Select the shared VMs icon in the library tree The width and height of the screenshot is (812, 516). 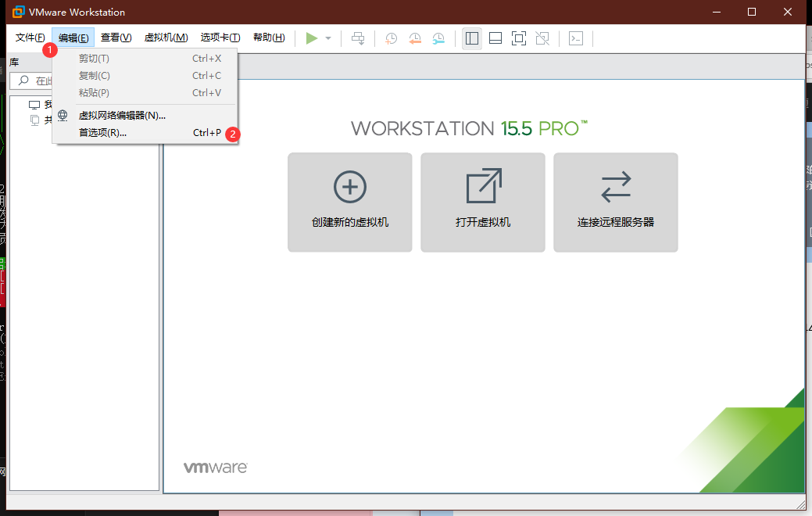34,120
